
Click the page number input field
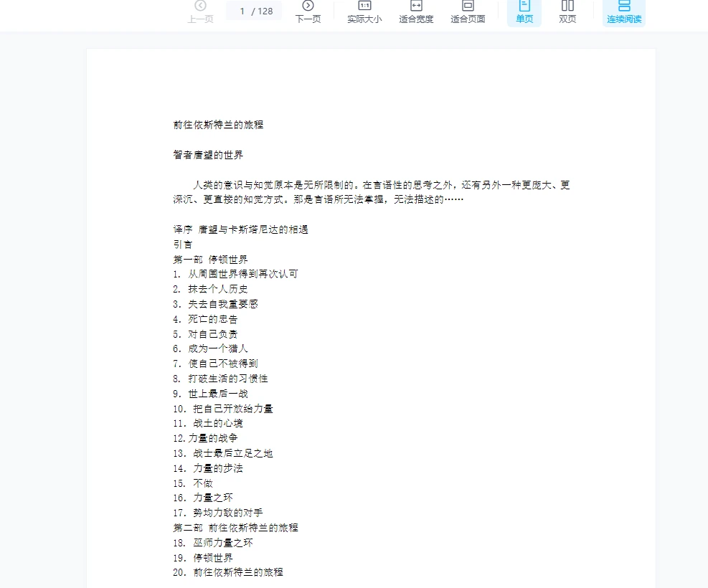click(242, 11)
